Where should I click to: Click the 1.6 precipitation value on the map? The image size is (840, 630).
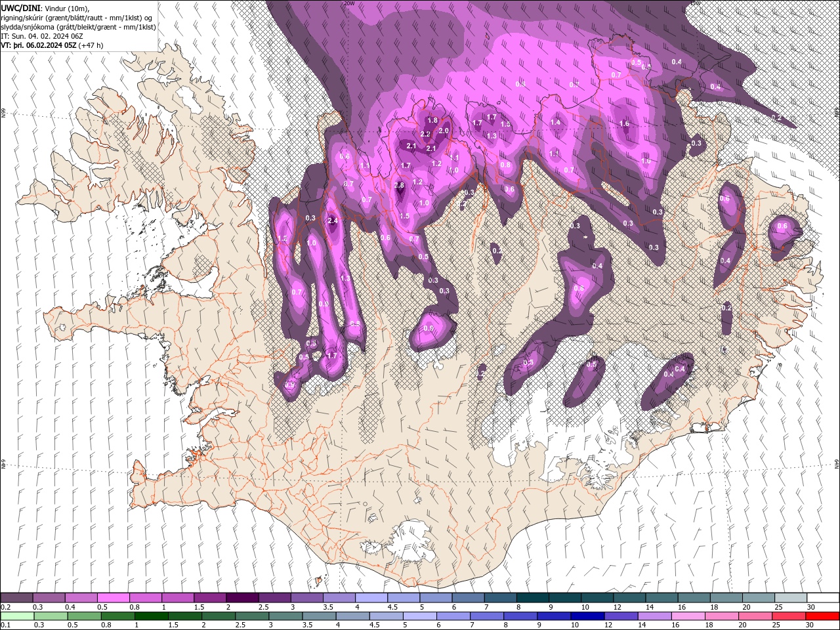coord(624,124)
